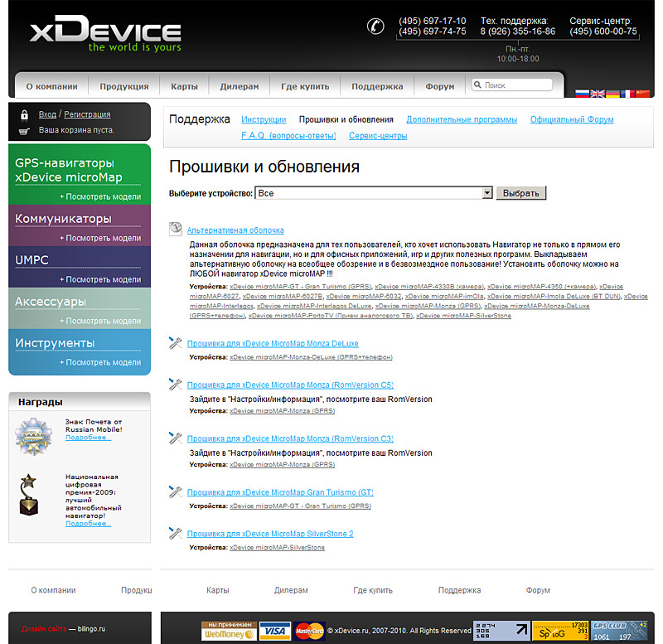Open the Форум menu in the top bar
Image resolution: width=663 pixels, height=644 pixels.
[x=440, y=86]
